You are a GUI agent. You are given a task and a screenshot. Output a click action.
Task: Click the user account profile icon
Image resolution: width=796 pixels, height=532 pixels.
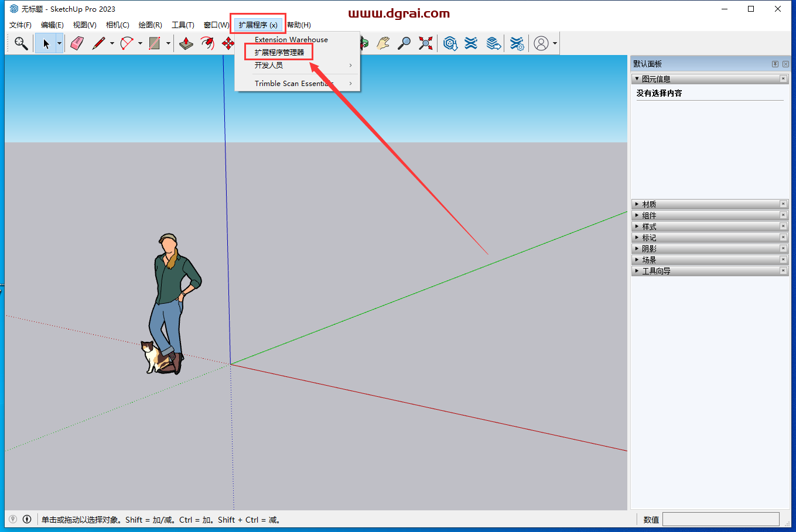pos(542,43)
